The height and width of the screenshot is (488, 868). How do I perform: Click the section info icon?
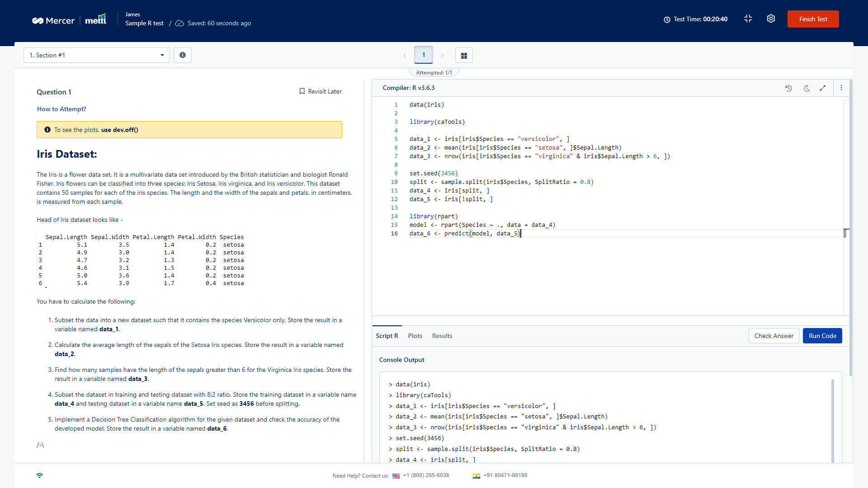pos(183,55)
